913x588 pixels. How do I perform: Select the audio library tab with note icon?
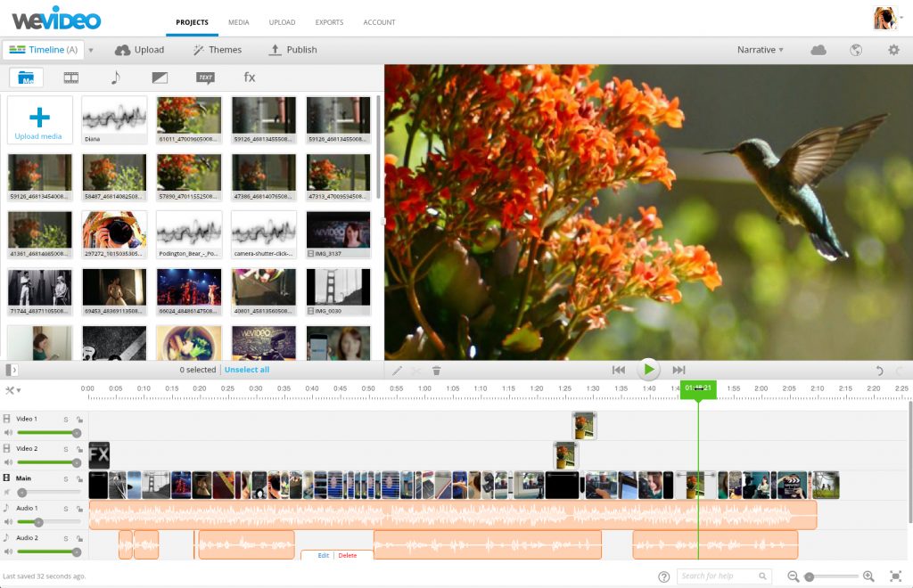pos(115,78)
